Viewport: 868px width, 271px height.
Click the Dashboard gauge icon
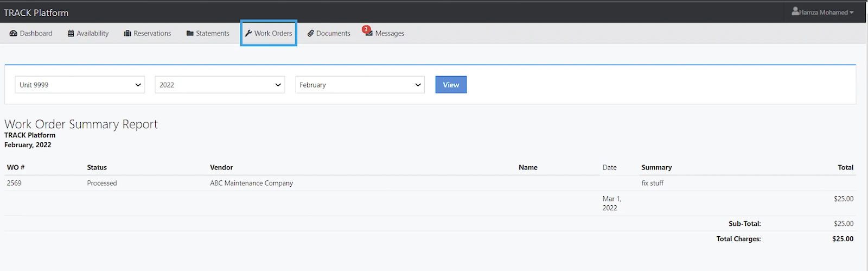14,34
